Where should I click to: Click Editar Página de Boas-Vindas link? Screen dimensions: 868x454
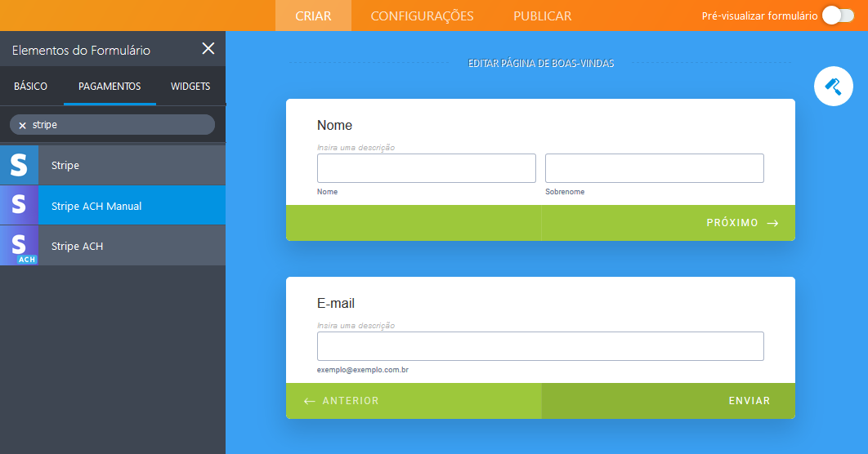pos(541,63)
